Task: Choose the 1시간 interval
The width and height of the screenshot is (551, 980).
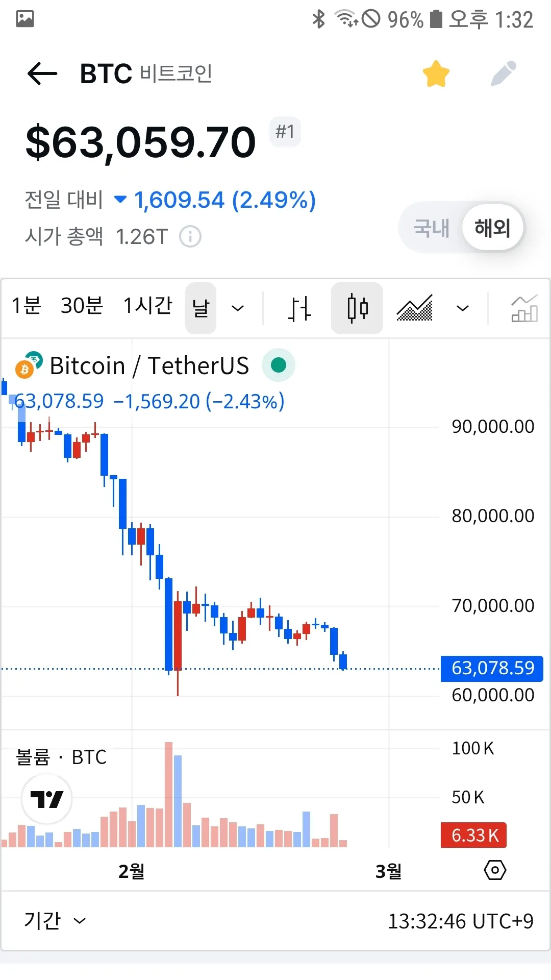Action: 148,306
